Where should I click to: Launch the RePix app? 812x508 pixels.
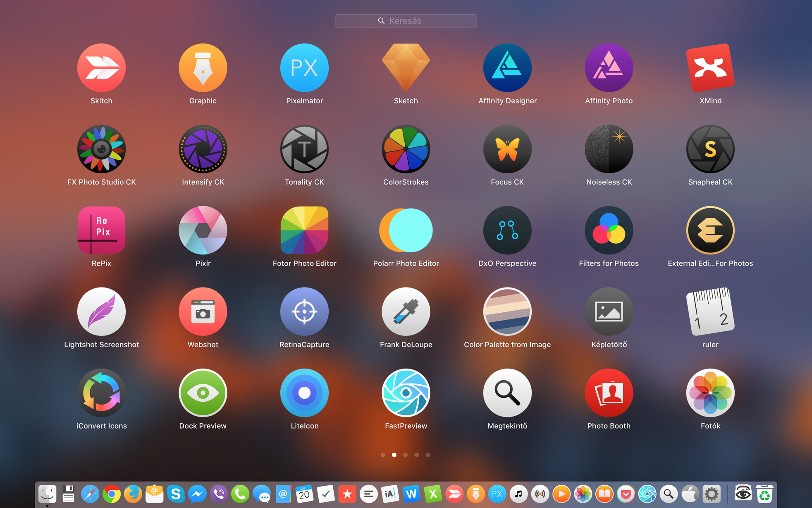pos(101,230)
